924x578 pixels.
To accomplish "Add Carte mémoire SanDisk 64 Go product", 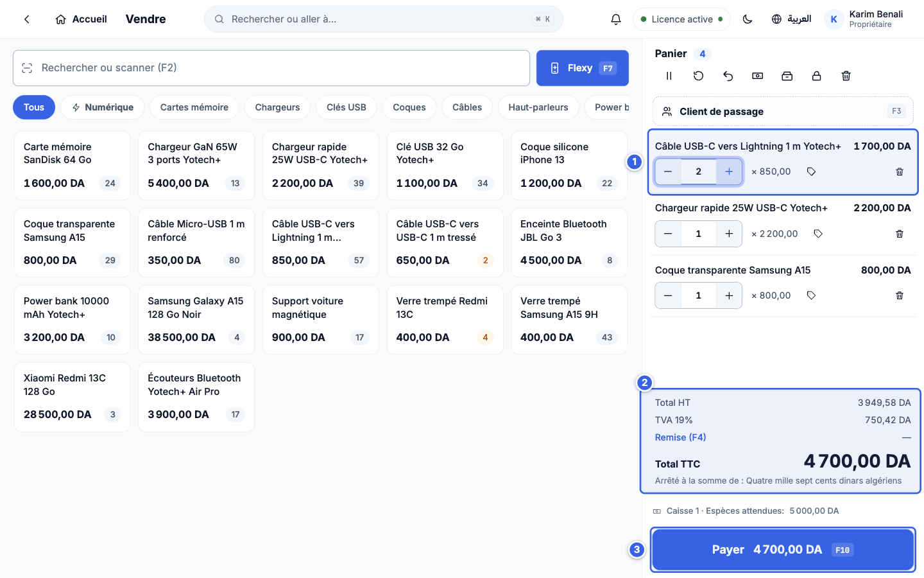I will coord(73,166).
